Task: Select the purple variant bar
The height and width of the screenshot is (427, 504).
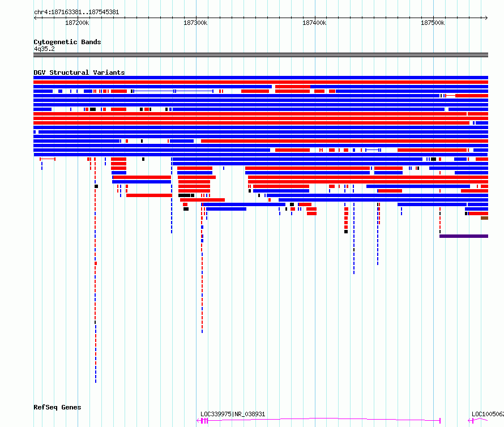Action: (464, 236)
